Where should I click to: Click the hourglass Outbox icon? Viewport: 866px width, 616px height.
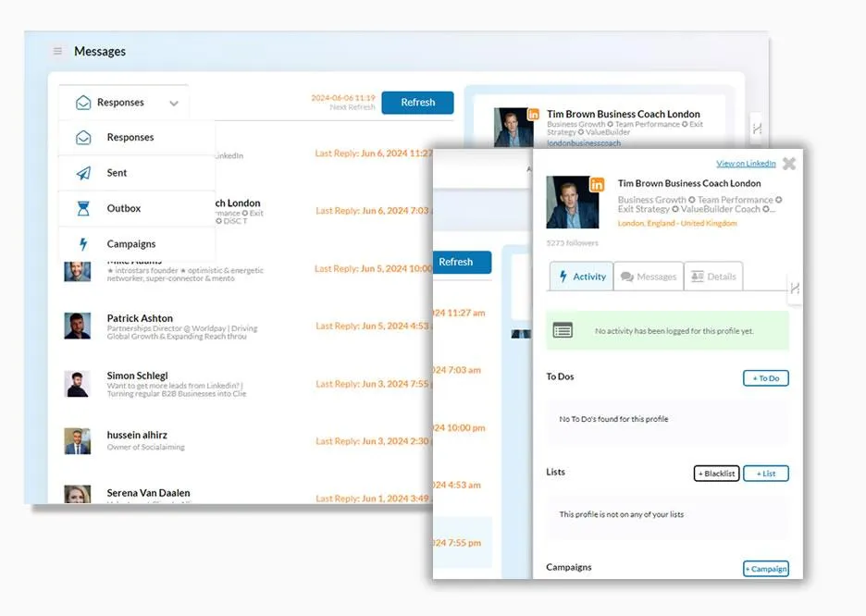83,209
